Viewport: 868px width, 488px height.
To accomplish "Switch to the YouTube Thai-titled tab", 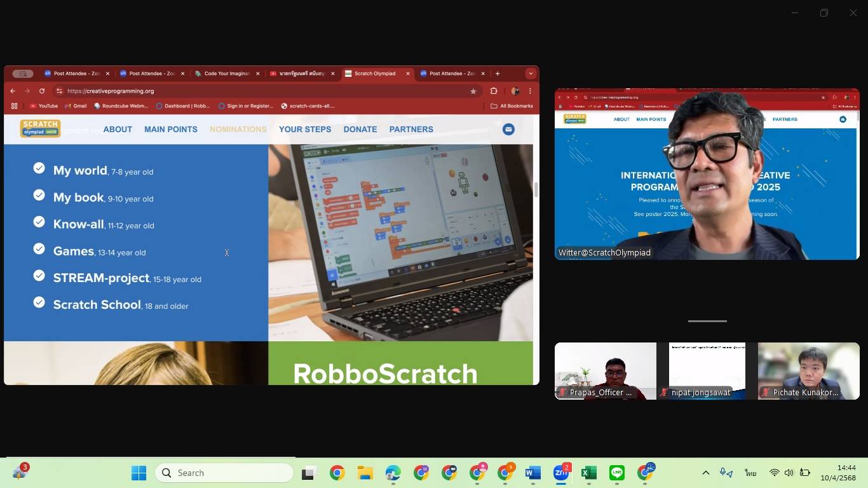I will point(302,74).
